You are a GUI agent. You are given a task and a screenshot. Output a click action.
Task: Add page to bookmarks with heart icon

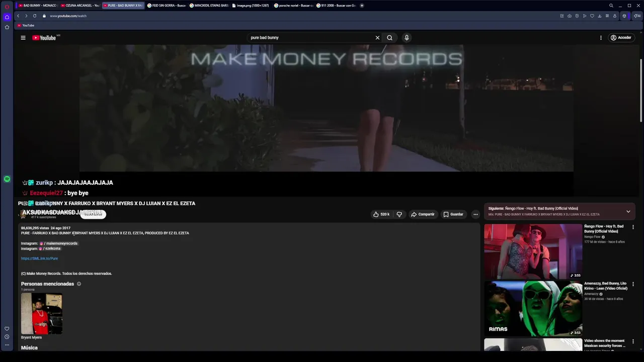click(x=592, y=16)
